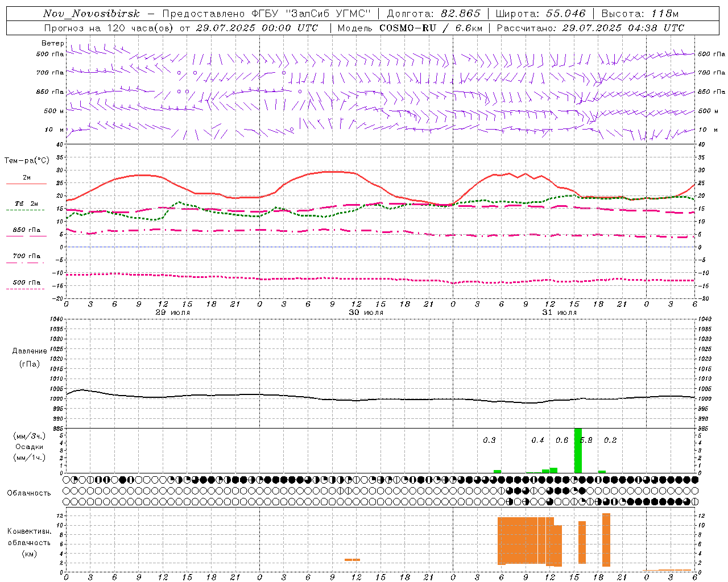Click the 850 гПа temperature legend line
This screenshot has height=582, width=728.
[26, 236]
